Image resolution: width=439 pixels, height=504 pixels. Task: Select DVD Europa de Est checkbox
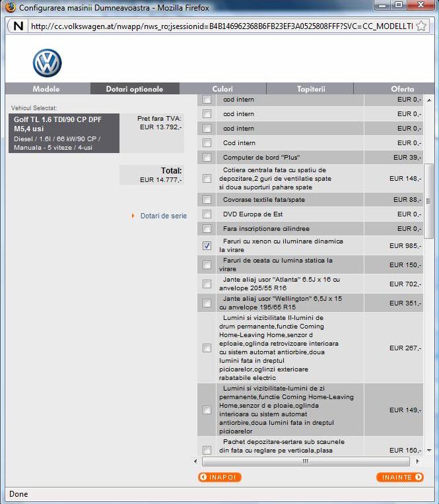pos(207,214)
